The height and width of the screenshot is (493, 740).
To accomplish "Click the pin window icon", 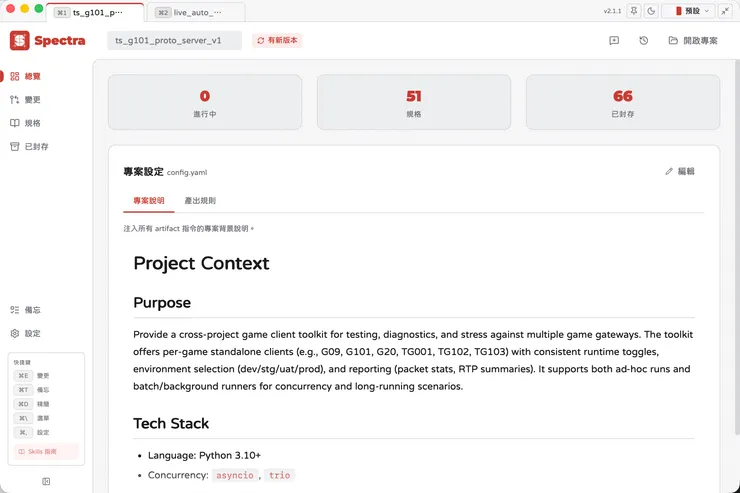I will (x=633, y=11).
